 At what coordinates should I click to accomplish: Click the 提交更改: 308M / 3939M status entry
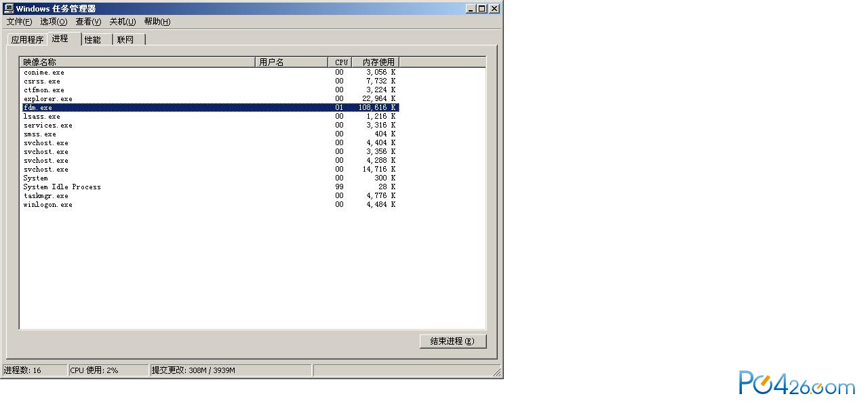coord(231,370)
